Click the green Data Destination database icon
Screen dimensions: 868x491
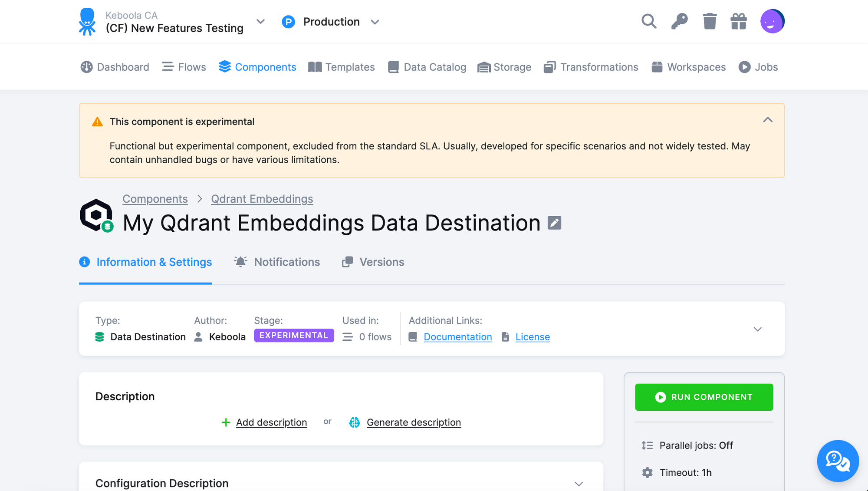(x=99, y=337)
